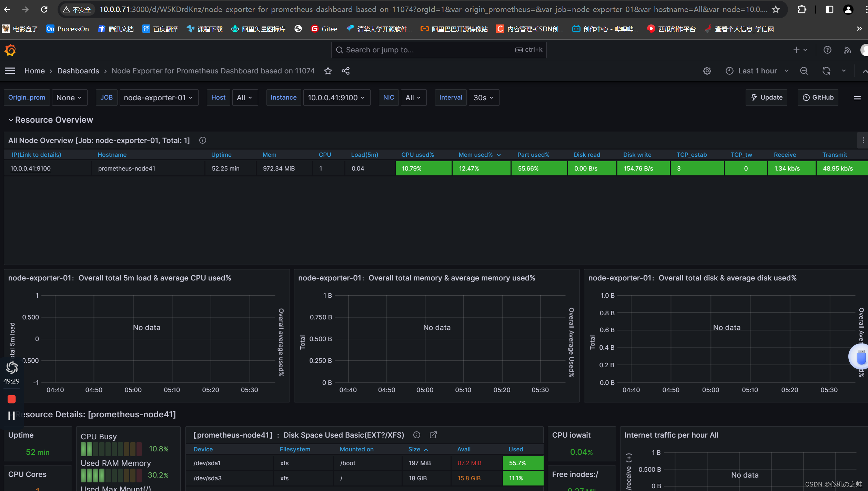Click the Home breadcrumb

click(34, 71)
